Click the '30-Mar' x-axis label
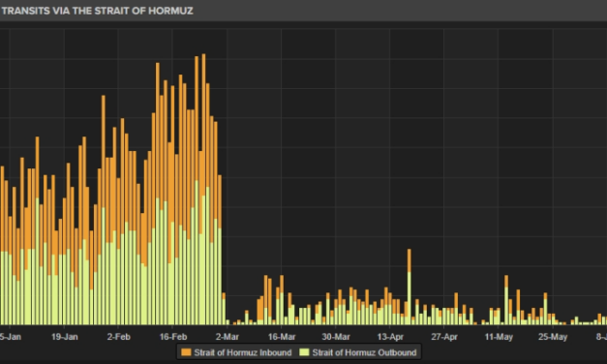This screenshot has height=364, width=607. (x=336, y=337)
